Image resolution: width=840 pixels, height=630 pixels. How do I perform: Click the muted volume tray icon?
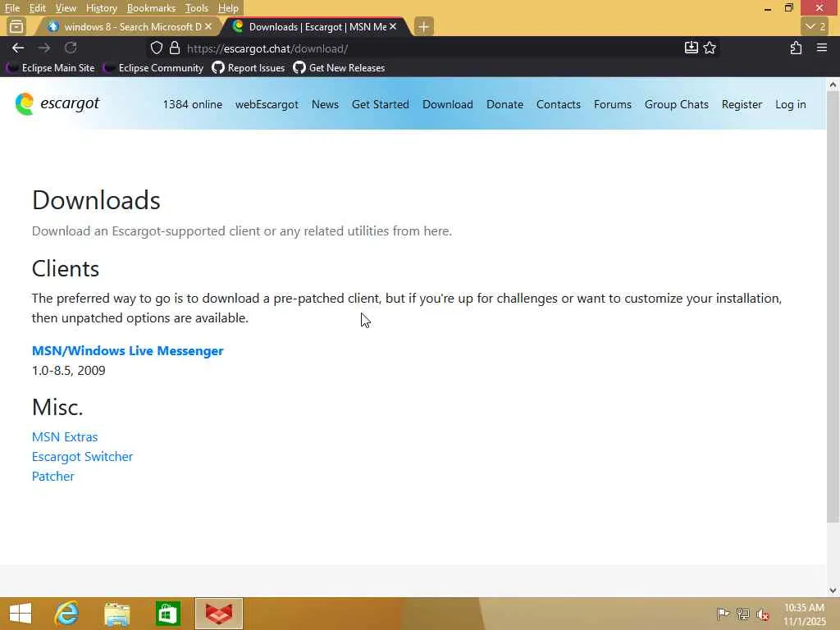(x=763, y=614)
